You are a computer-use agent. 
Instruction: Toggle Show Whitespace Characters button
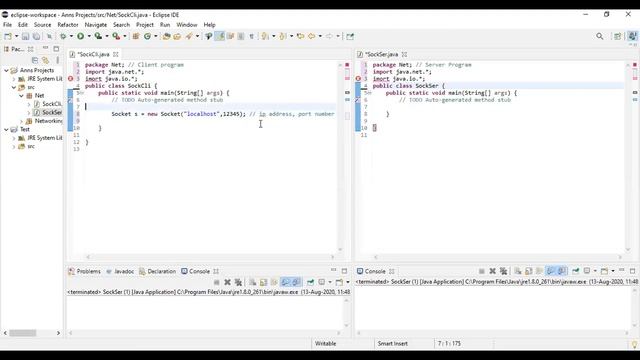click(x=251, y=36)
